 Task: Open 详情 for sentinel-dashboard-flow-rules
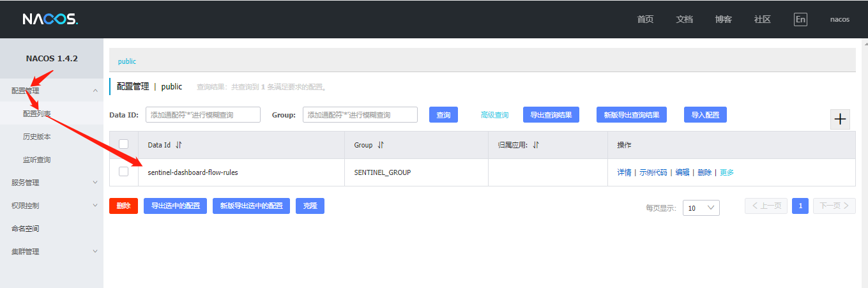coord(624,172)
